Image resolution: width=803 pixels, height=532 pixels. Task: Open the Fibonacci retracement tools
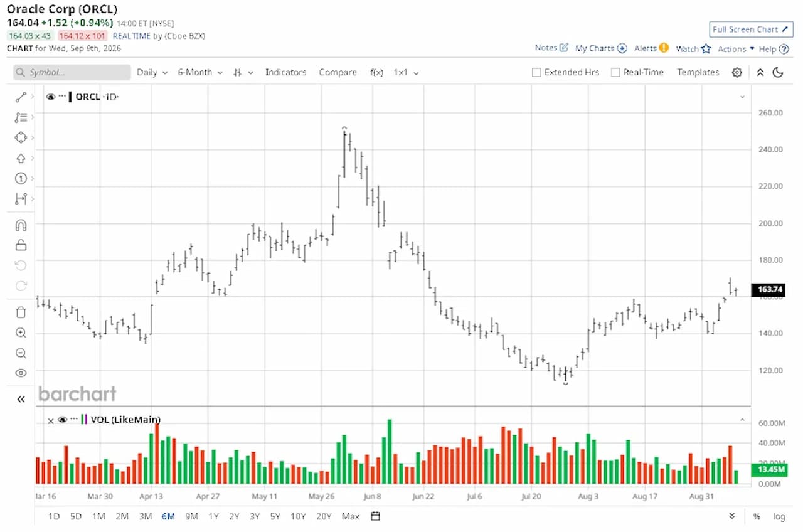pyautogui.click(x=21, y=117)
